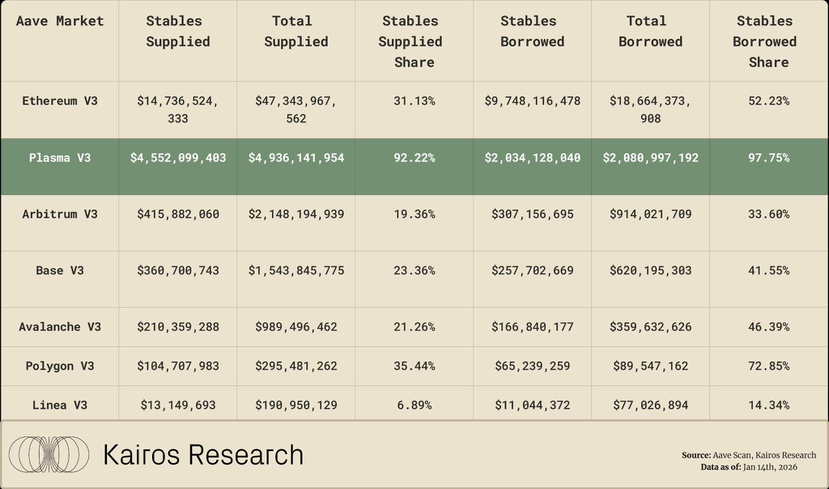Select the Stables Supplied column header
The image size is (829, 489).
178,31
